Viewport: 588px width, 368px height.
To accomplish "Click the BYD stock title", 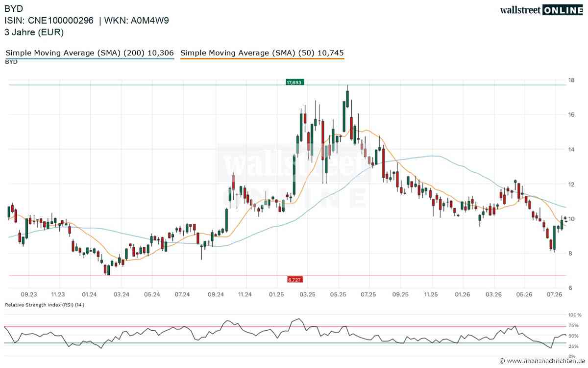I will 14,8.
